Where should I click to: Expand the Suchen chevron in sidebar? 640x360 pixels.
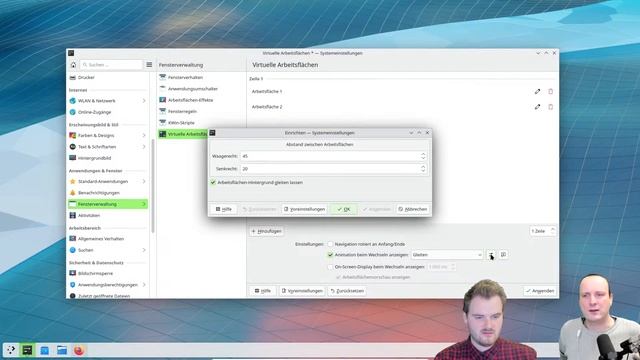[144, 250]
